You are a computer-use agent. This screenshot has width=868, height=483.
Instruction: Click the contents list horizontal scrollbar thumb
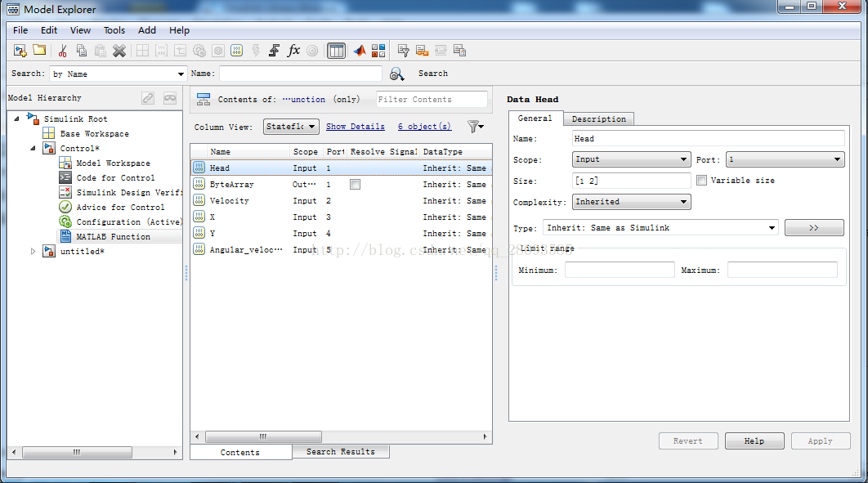(263, 436)
